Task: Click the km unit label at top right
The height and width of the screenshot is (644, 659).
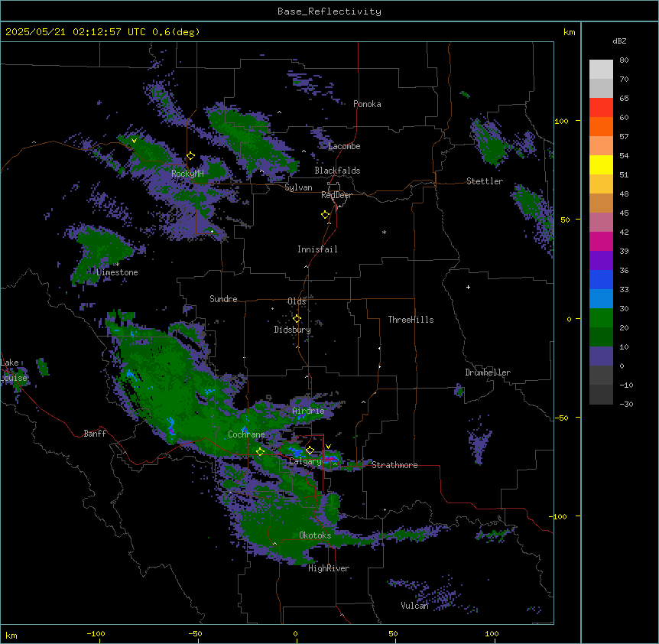Action: (x=569, y=32)
